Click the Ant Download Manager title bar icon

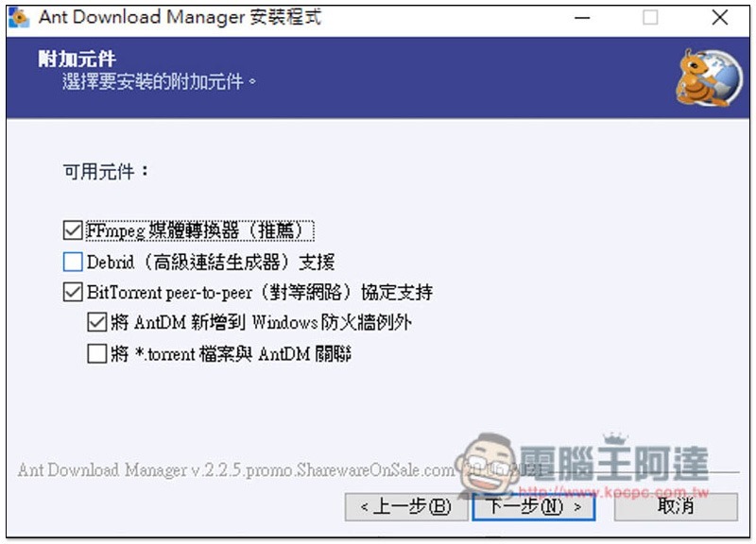(19, 17)
